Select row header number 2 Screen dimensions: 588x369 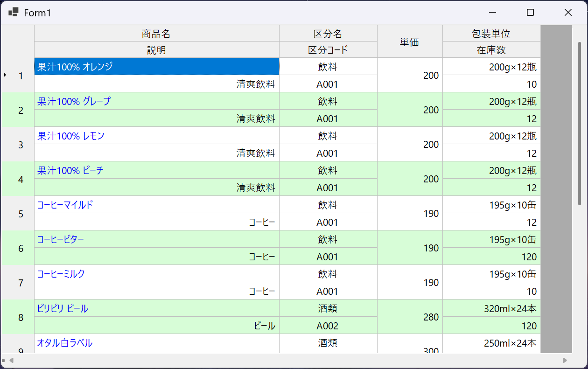point(18,110)
